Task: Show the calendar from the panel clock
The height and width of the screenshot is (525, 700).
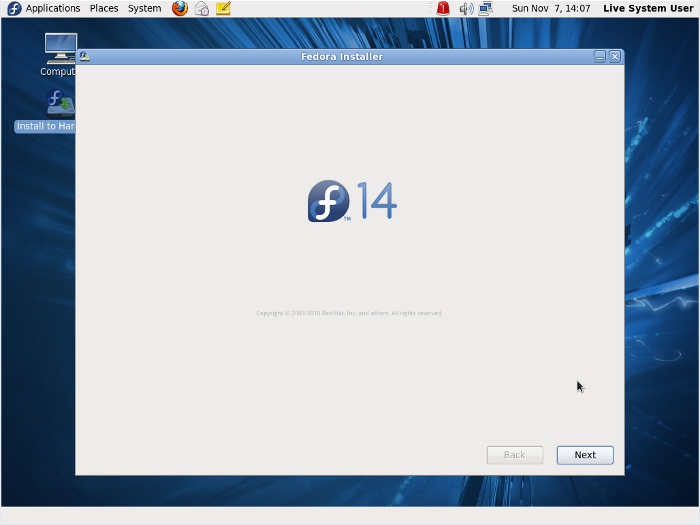Action: coord(551,8)
